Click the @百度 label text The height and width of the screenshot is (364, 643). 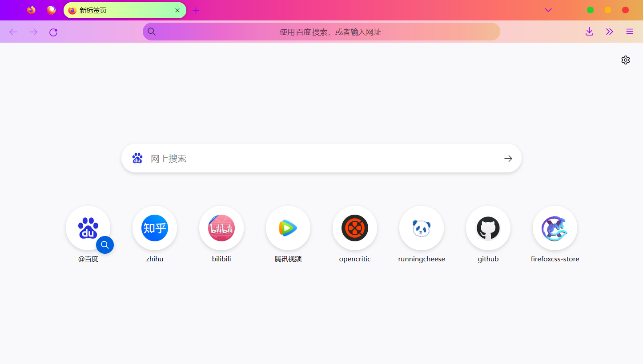point(88,259)
